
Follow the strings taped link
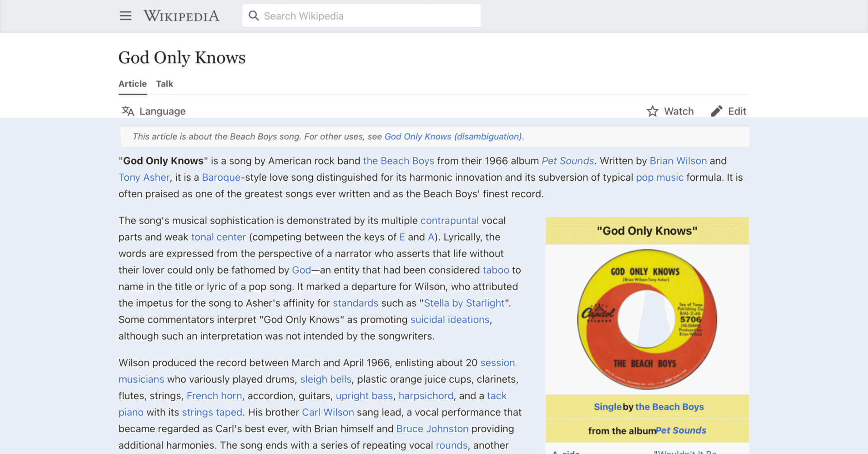(212, 412)
